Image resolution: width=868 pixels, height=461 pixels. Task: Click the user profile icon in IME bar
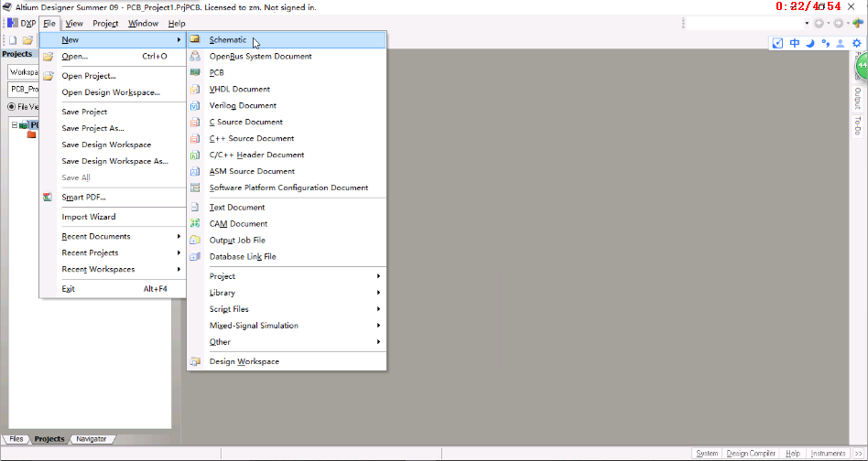pos(841,43)
